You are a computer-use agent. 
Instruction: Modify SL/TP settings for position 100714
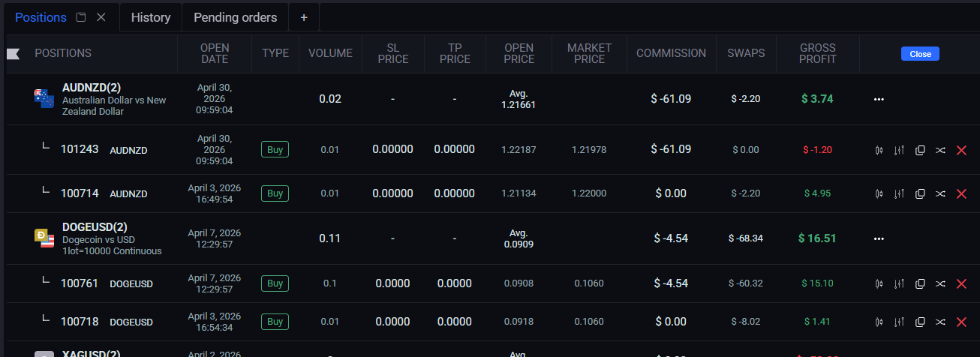[899, 193]
